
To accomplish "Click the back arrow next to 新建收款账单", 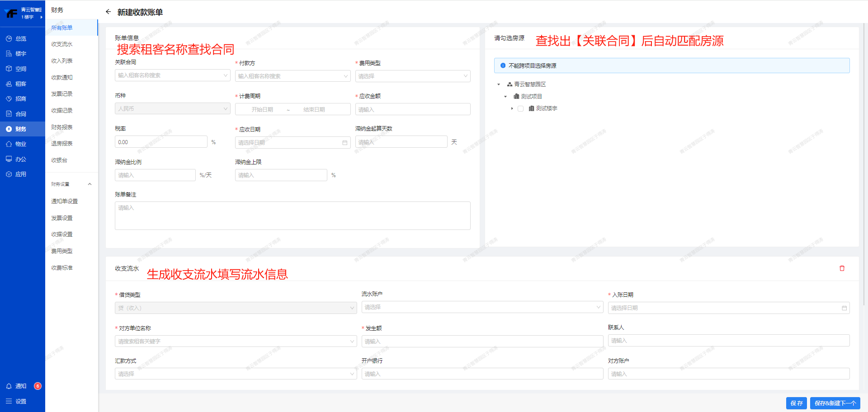I will click(108, 12).
